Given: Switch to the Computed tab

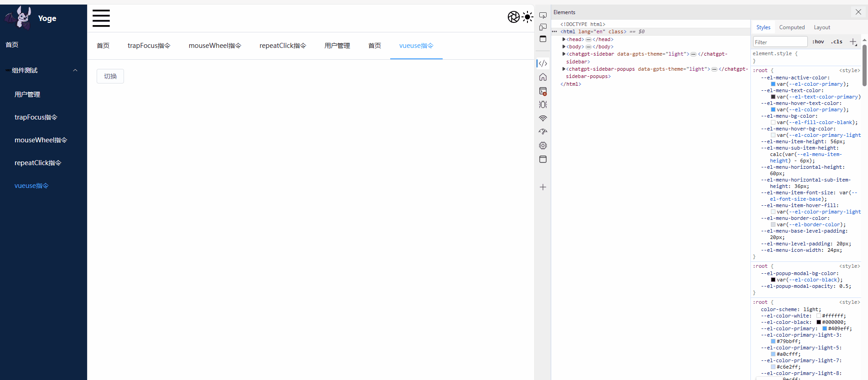Looking at the screenshot, I should 792,27.
